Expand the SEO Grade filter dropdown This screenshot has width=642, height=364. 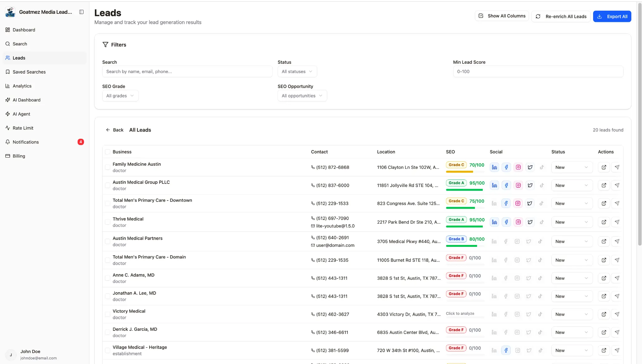pyautogui.click(x=120, y=96)
